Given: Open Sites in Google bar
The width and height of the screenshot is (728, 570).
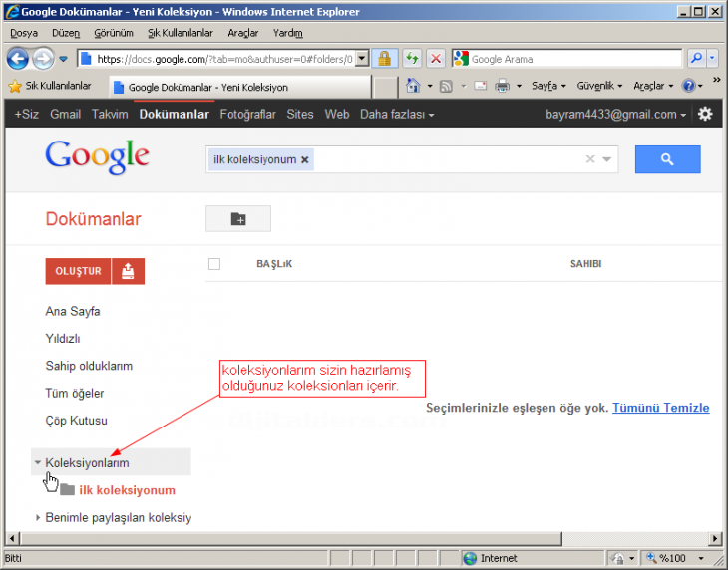Looking at the screenshot, I should 300,114.
